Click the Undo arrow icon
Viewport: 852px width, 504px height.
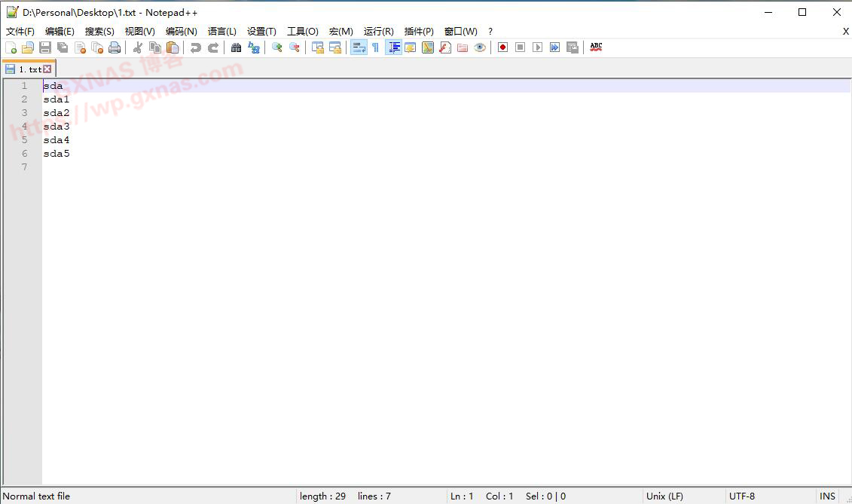point(196,47)
